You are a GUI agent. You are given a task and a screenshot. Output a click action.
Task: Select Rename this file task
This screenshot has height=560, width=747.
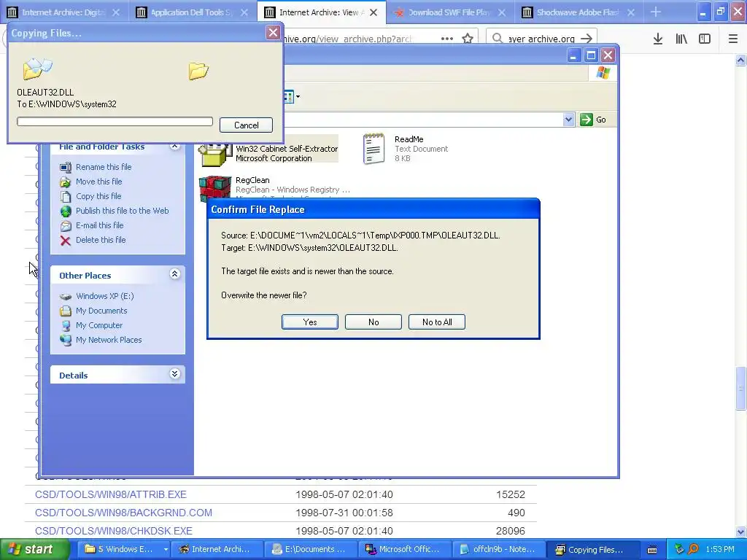pyautogui.click(x=104, y=167)
